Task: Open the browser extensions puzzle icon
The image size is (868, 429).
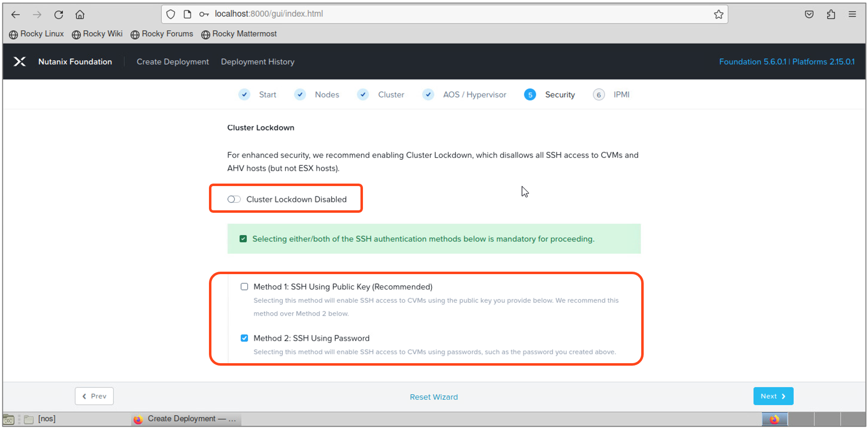Action: (x=831, y=14)
